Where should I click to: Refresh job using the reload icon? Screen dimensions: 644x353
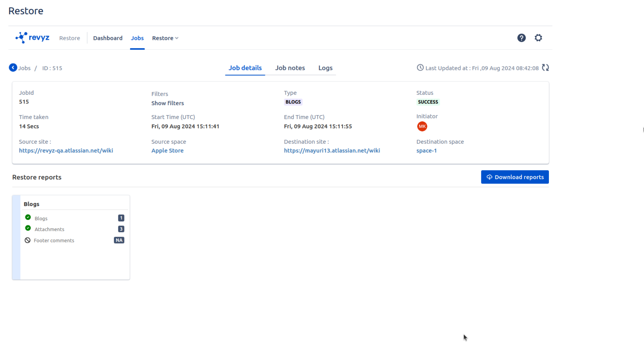tap(545, 68)
